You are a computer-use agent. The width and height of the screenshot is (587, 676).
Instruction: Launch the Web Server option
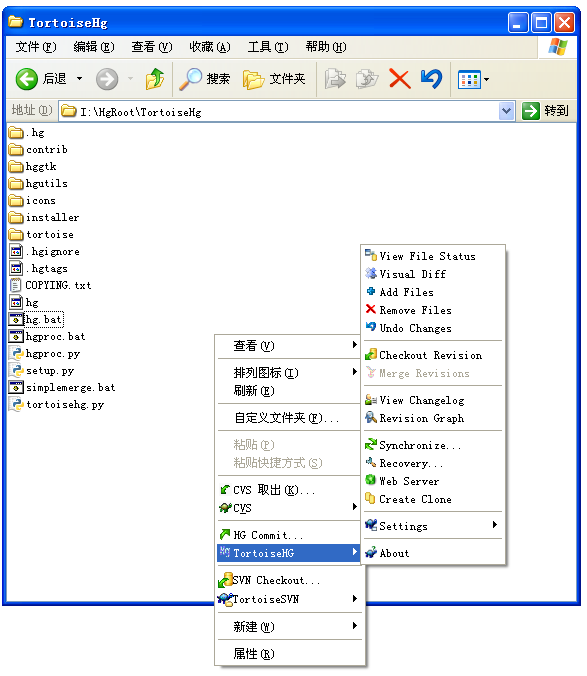point(433,481)
